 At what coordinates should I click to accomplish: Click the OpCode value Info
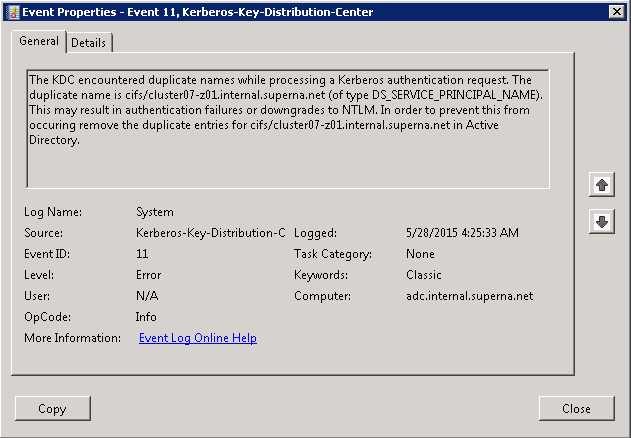146,317
